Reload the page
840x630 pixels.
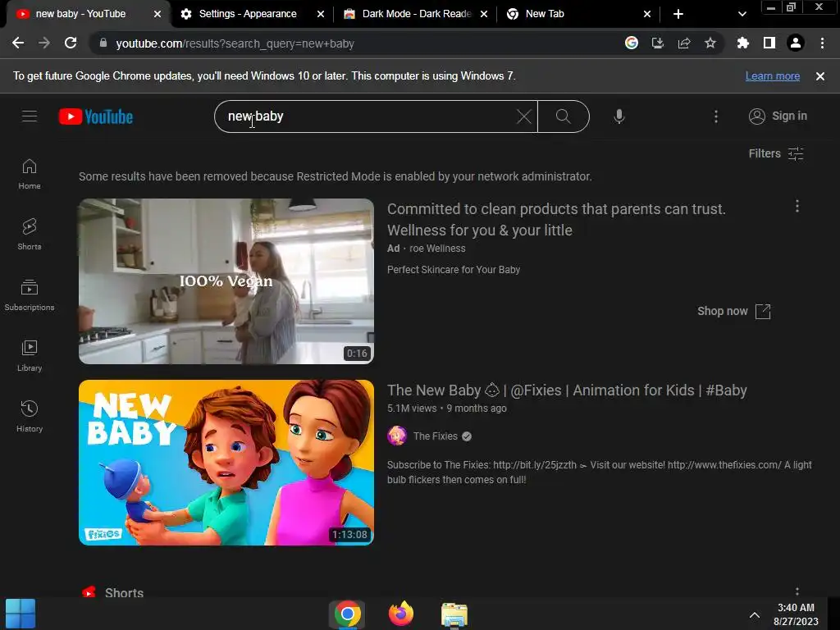tap(71, 43)
